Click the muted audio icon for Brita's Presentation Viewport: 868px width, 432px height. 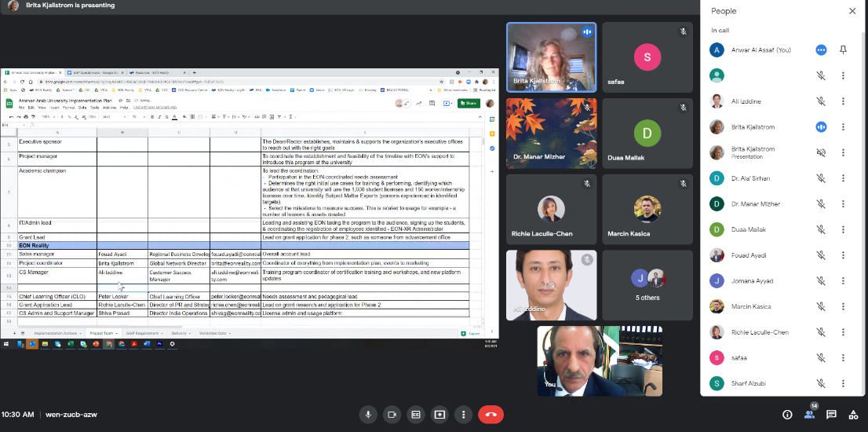[821, 152]
